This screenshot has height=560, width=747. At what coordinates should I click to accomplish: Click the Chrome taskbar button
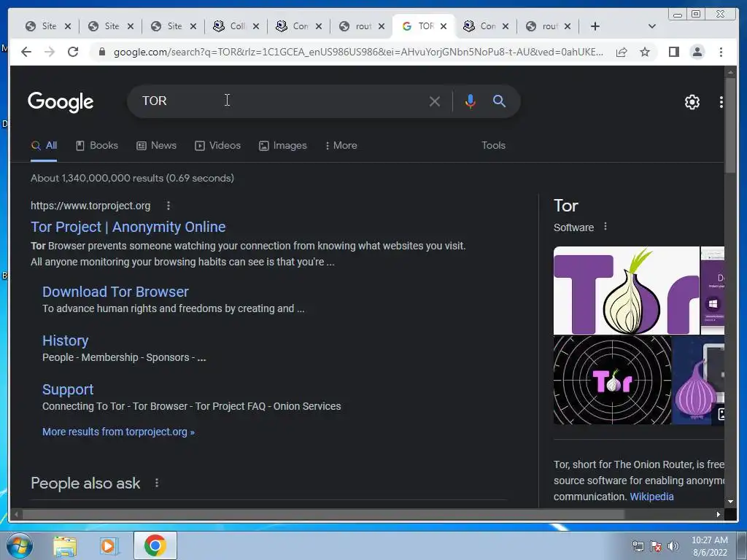pos(155,545)
